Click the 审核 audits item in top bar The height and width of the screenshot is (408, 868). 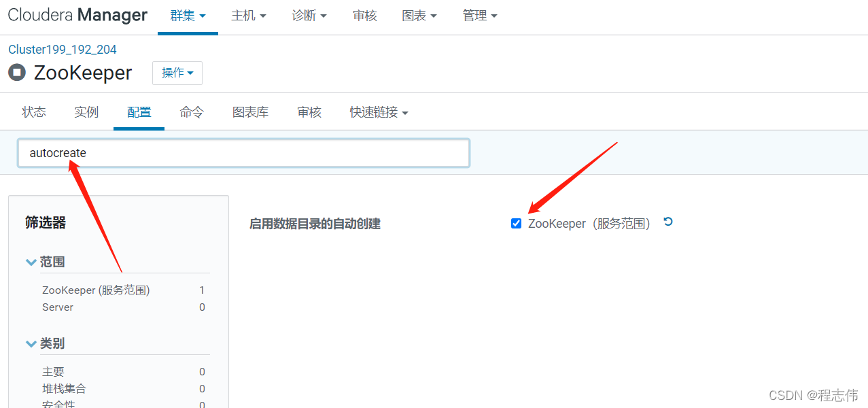click(364, 15)
